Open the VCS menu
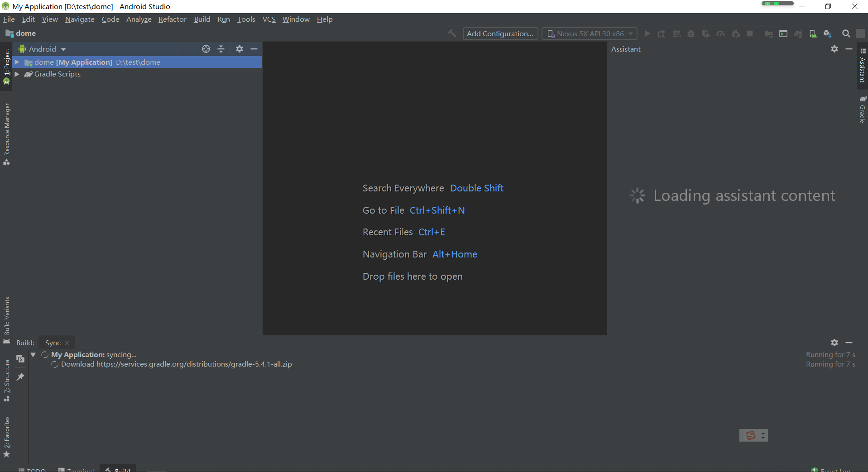 click(269, 19)
